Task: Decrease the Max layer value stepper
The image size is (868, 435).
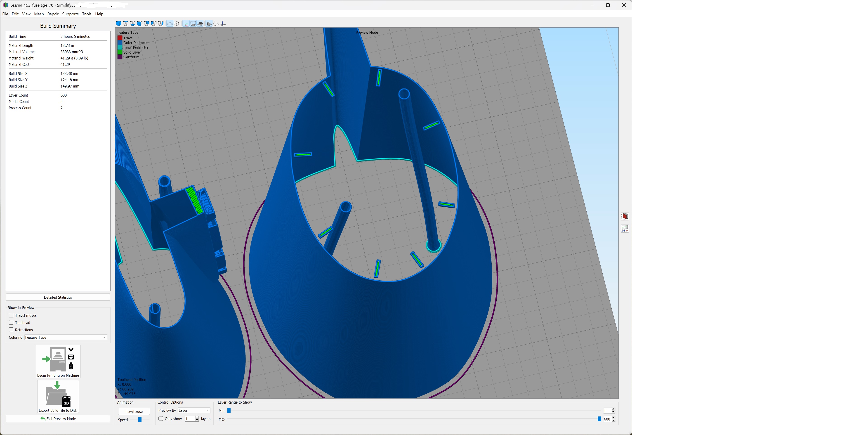Action: pyautogui.click(x=613, y=421)
